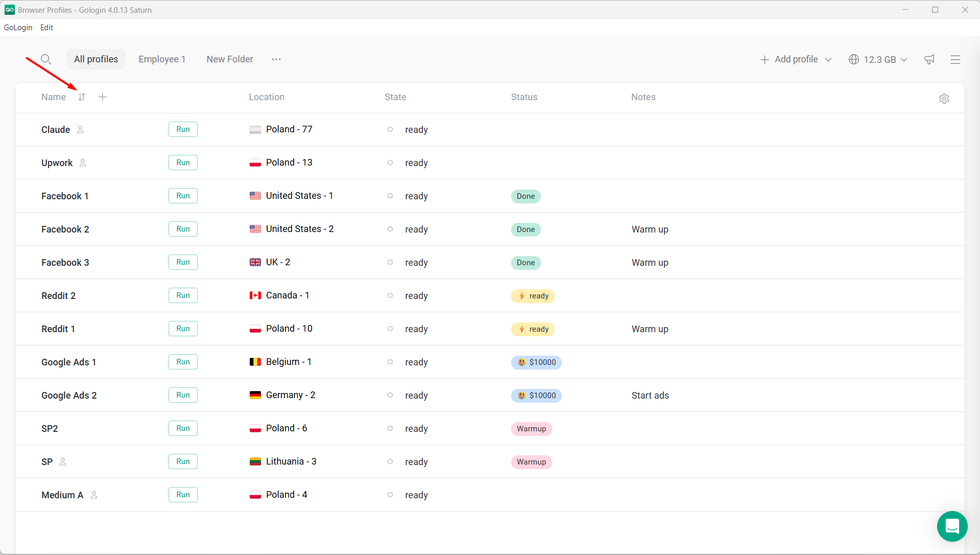Select the state indicator for Google Ads 2
This screenshot has height=555, width=980.
coord(390,395)
